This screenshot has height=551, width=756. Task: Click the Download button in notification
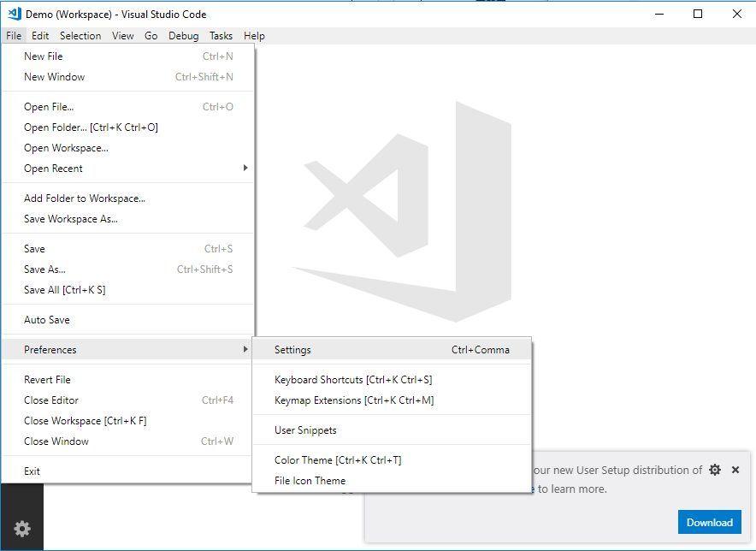(709, 522)
